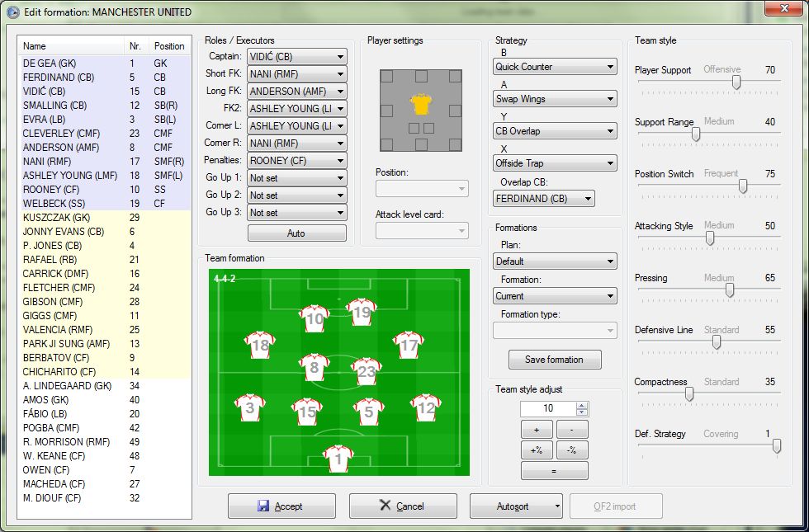The height and width of the screenshot is (532, 809).
Task: Select shirt number 8 in midfield
Action: pyautogui.click(x=314, y=367)
